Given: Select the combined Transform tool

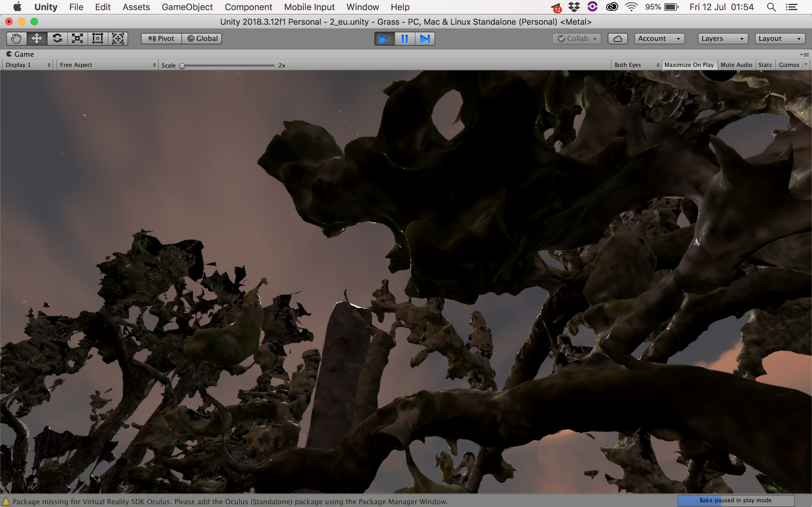Looking at the screenshot, I should click(118, 39).
